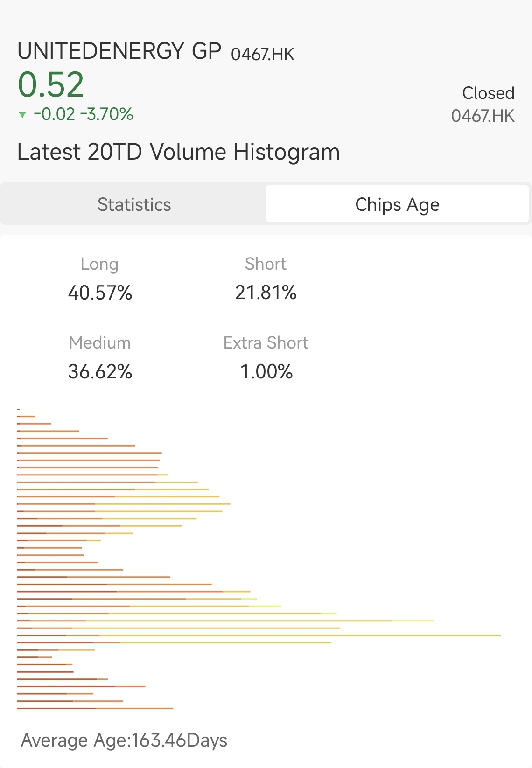The height and width of the screenshot is (768, 532).
Task: Click the green down-triangle price change icon
Action: 22,115
